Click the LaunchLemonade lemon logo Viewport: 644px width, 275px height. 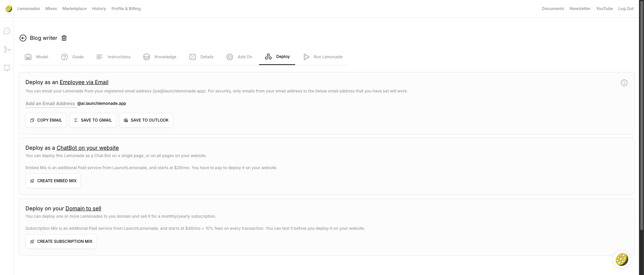pos(9,9)
